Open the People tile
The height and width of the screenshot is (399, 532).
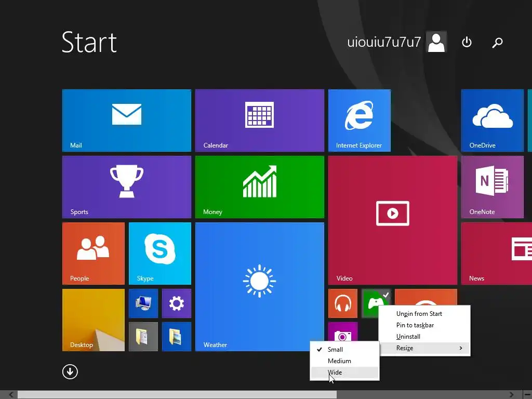(94, 254)
